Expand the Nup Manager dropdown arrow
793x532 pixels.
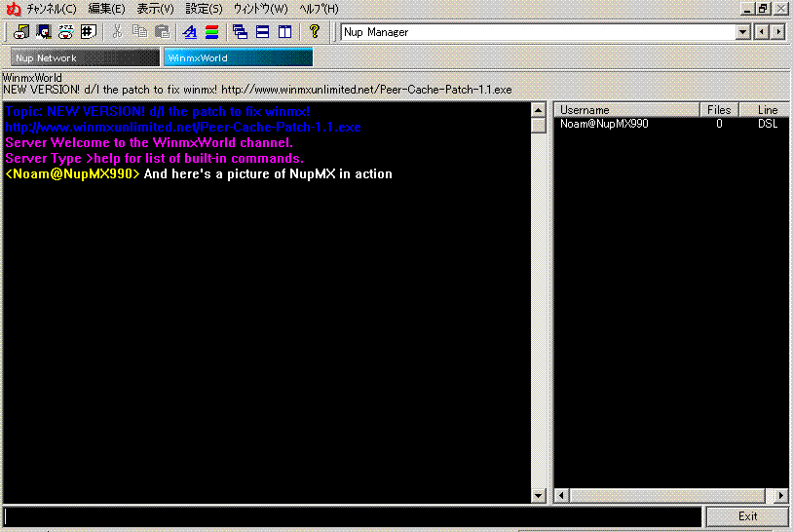tap(742, 32)
